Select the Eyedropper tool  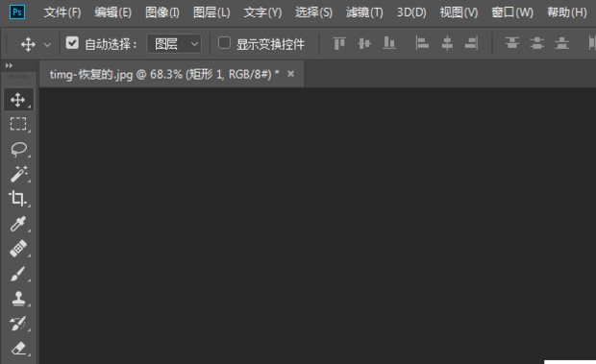tap(18, 224)
